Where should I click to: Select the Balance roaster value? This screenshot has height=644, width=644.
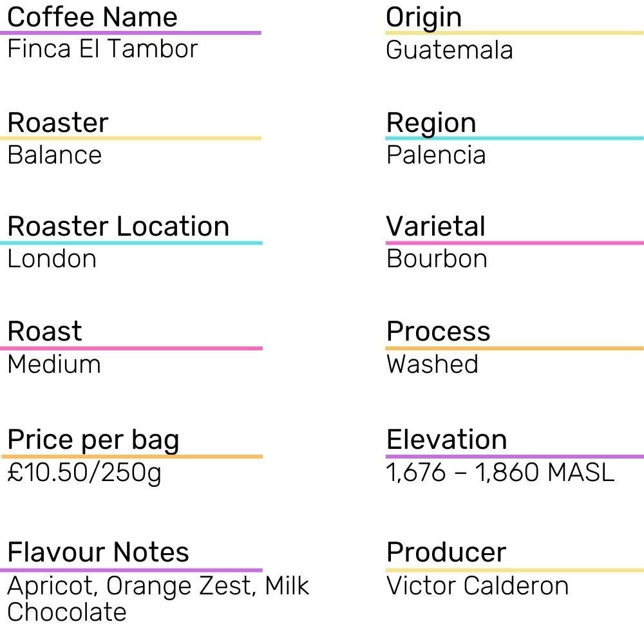pos(55,155)
